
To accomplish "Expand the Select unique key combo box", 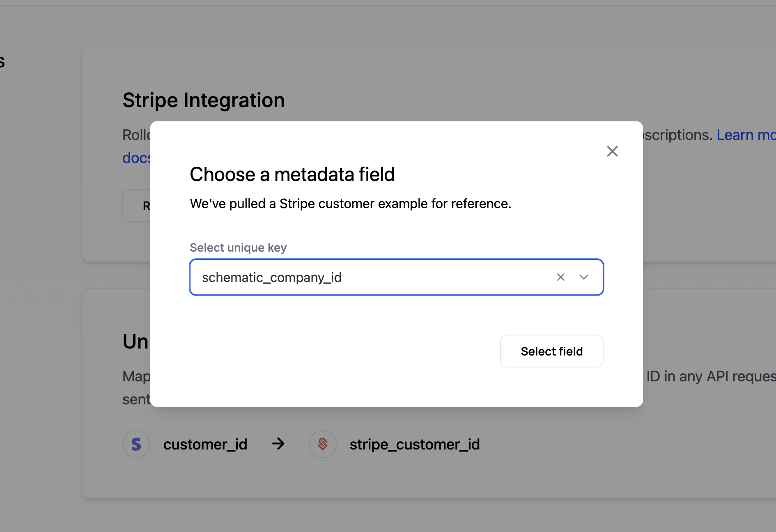I will pyautogui.click(x=584, y=277).
